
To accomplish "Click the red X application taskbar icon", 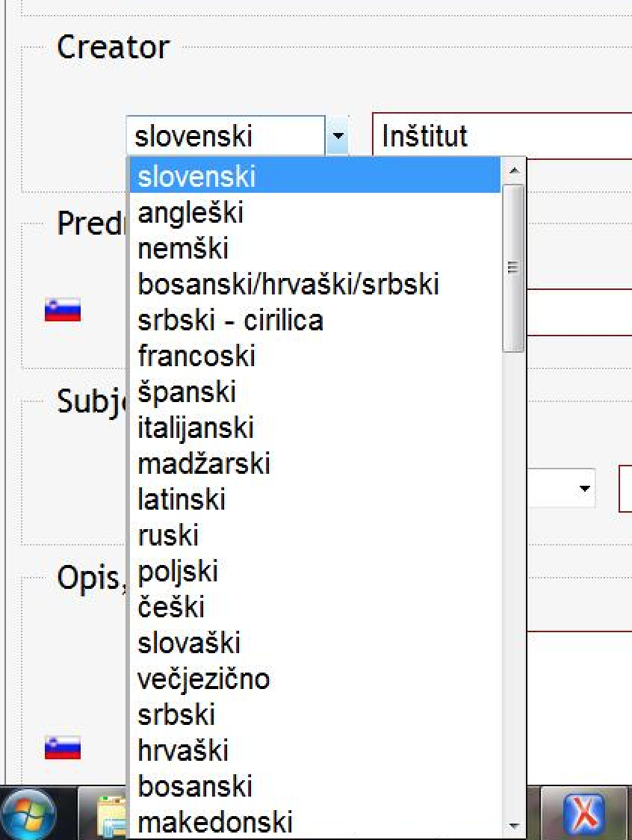I will pyautogui.click(x=584, y=815).
